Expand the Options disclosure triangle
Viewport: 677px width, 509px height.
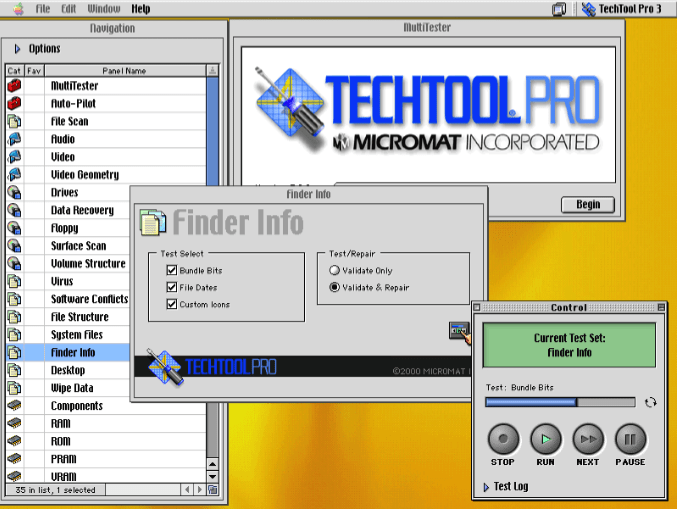tap(18, 49)
